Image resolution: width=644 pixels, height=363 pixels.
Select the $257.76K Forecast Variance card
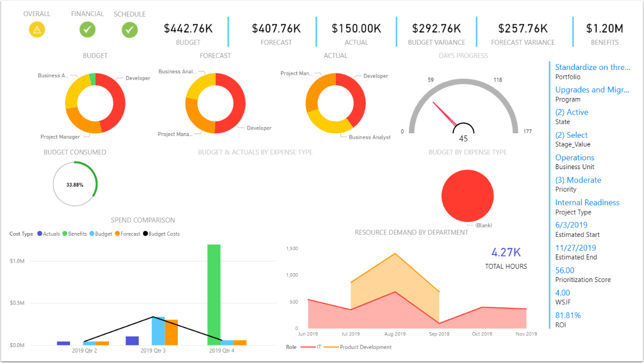tap(523, 34)
